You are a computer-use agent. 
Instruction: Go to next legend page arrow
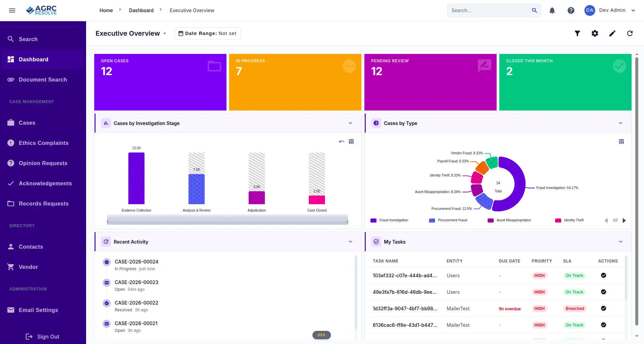pyautogui.click(x=624, y=220)
